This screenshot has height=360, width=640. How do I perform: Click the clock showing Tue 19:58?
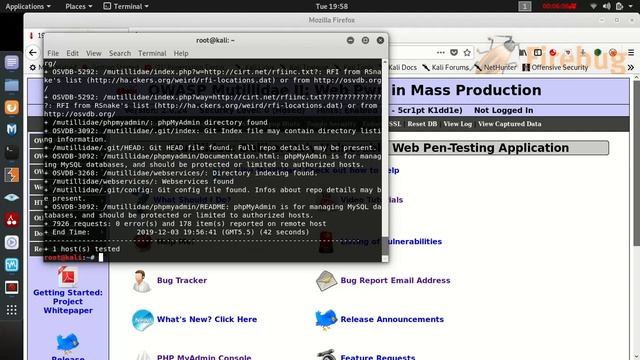coord(331,6)
